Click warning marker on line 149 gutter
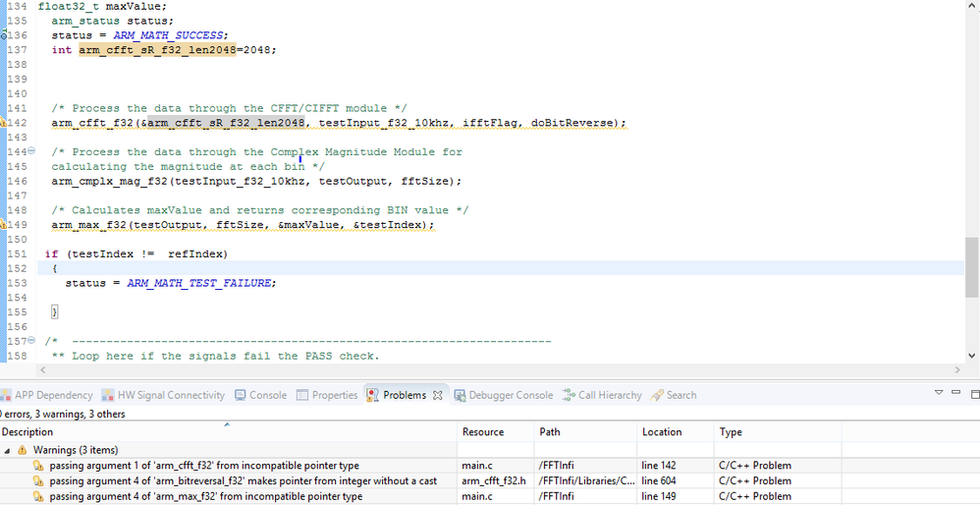Screen dimensions: 980x505 coord(3,224)
